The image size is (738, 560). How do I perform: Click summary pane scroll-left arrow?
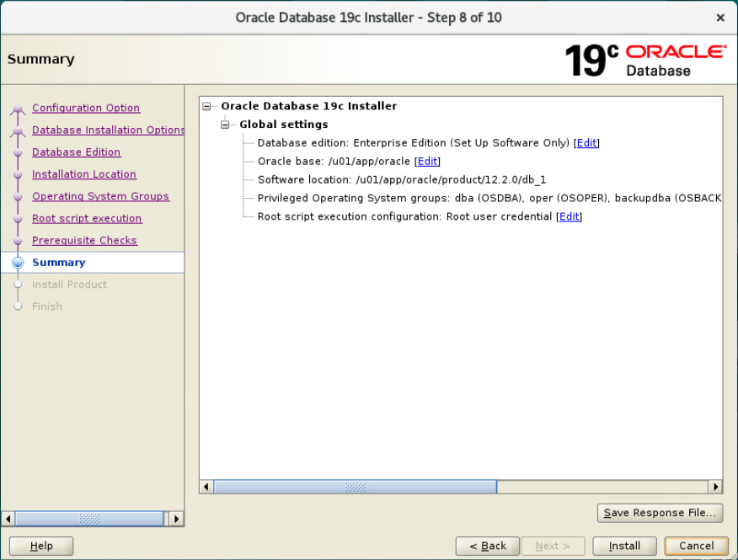point(206,487)
